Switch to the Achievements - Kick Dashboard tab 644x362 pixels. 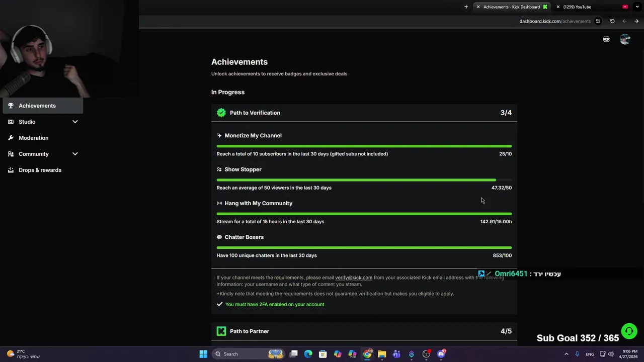pyautogui.click(x=513, y=7)
